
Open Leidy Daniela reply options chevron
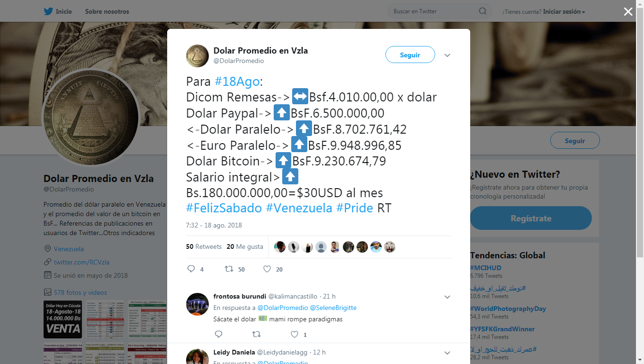(447, 353)
